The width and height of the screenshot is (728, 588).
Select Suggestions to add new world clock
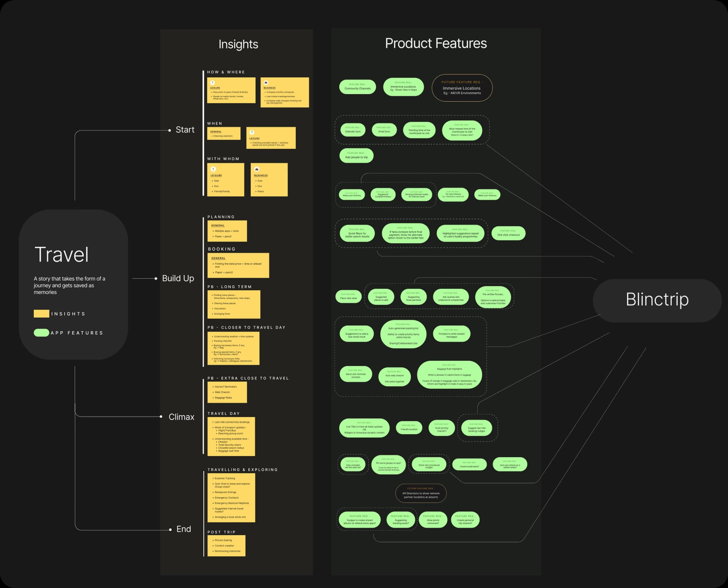click(357, 334)
